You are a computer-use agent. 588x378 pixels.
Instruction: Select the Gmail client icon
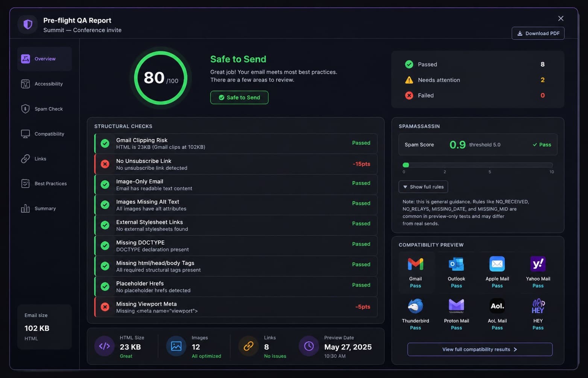[x=415, y=264]
